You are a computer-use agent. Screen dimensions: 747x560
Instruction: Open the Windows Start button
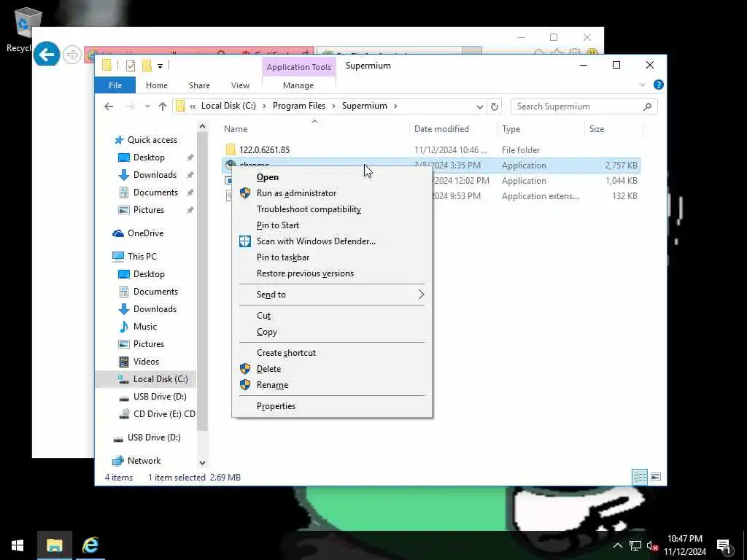pyautogui.click(x=18, y=545)
